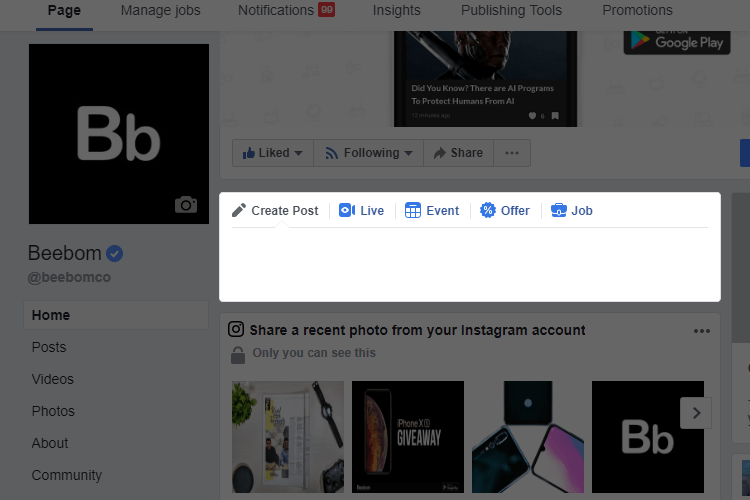Click the RSS feed icon on the Following button
This screenshot has width=750, height=500.
(331, 153)
